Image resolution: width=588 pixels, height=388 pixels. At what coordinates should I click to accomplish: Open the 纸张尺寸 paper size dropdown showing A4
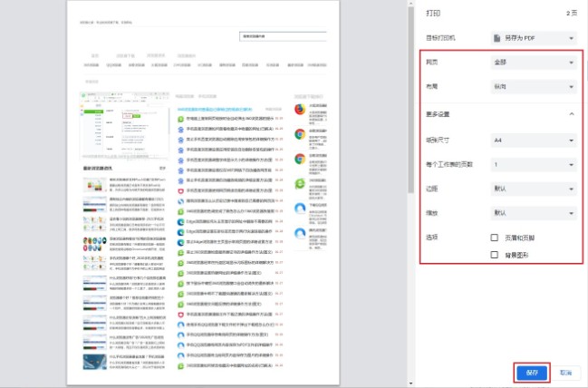click(x=534, y=141)
